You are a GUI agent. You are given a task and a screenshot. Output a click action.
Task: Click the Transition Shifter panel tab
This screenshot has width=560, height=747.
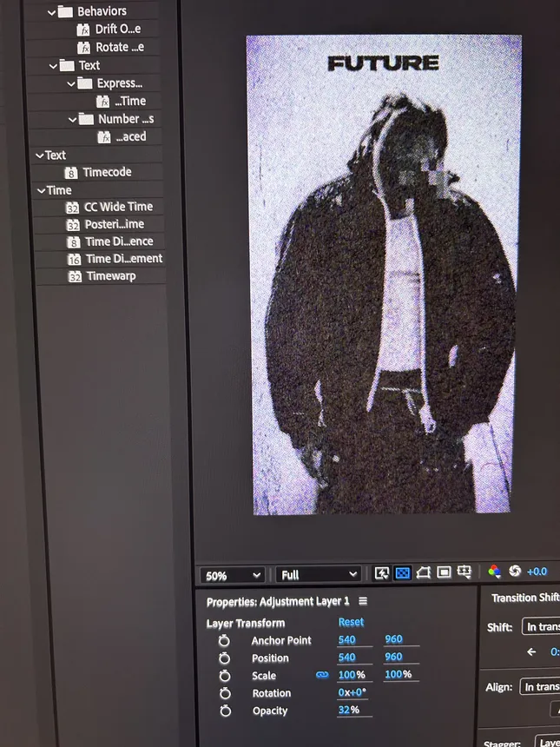pyautogui.click(x=525, y=598)
